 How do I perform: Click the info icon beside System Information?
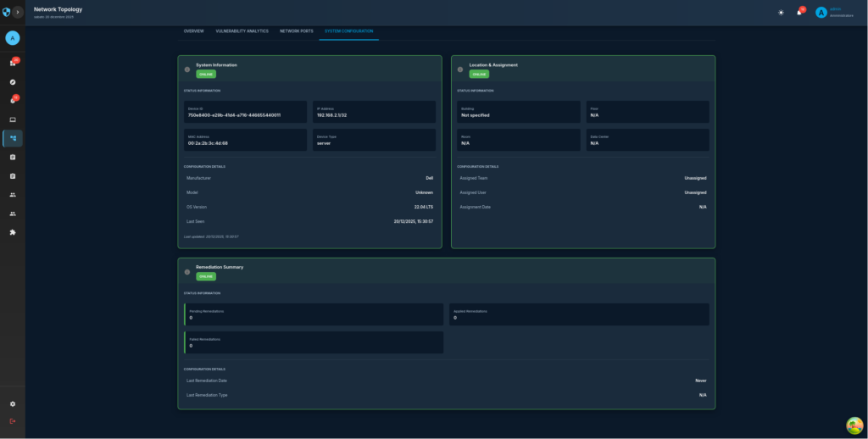187,69
